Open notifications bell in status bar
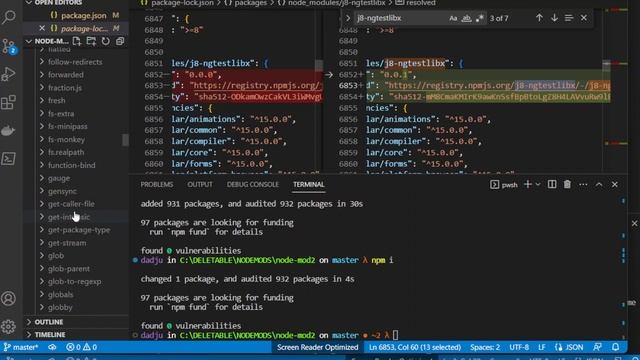 [616, 347]
